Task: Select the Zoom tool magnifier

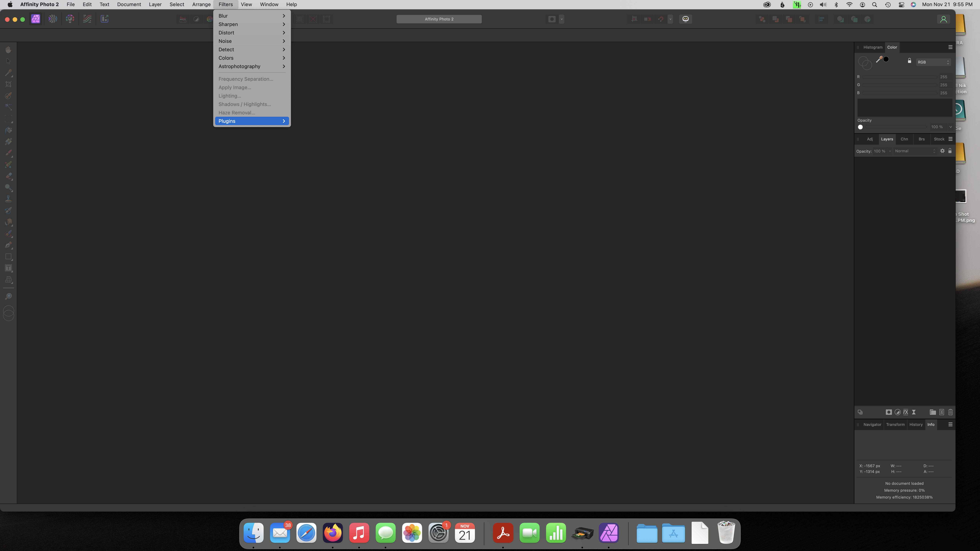Action: [x=8, y=296]
